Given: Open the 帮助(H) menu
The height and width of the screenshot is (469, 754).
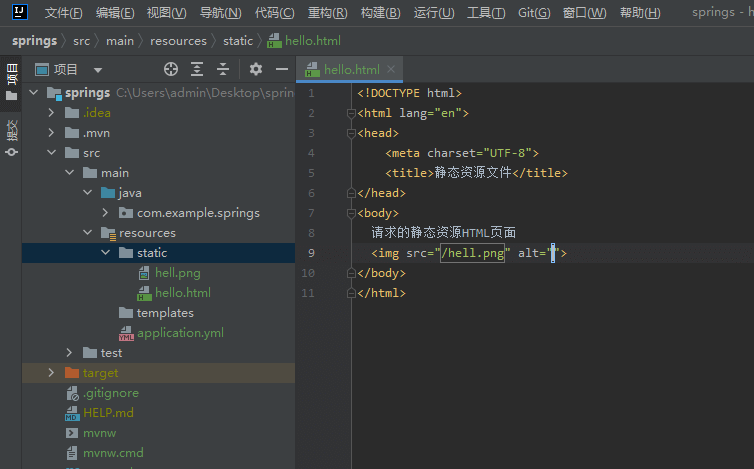Looking at the screenshot, I should [x=640, y=13].
